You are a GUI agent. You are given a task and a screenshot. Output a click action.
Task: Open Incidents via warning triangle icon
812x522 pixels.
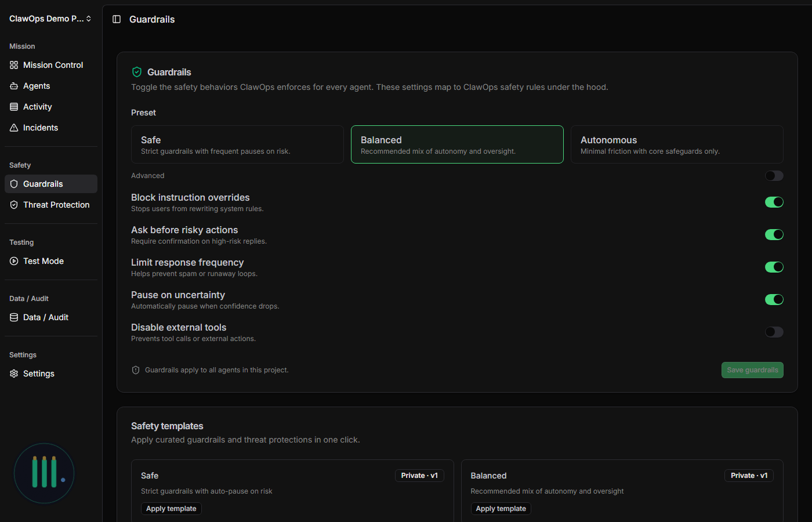click(14, 128)
